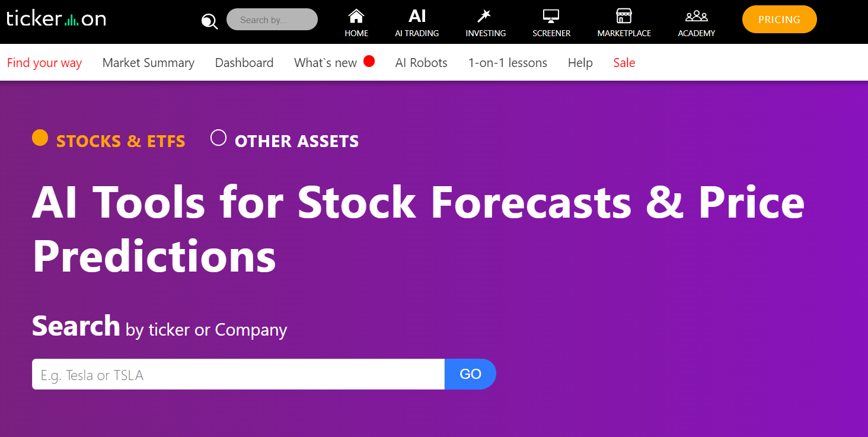Open the Dashboard menu item
Viewport: 868px width, 437px height.
point(244,63)
